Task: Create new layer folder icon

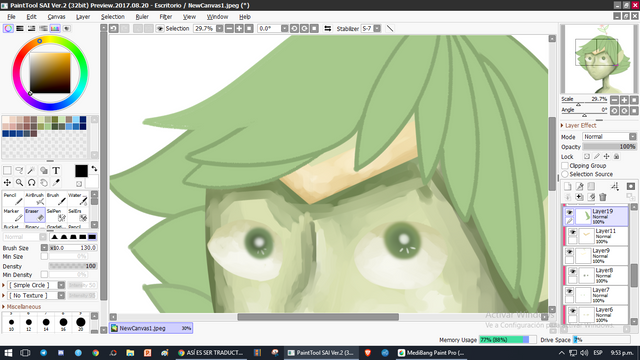Action: click(591, 187)
